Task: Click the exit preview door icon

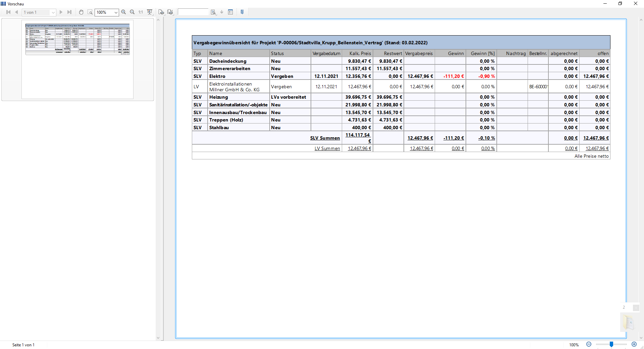Action: 242,12
